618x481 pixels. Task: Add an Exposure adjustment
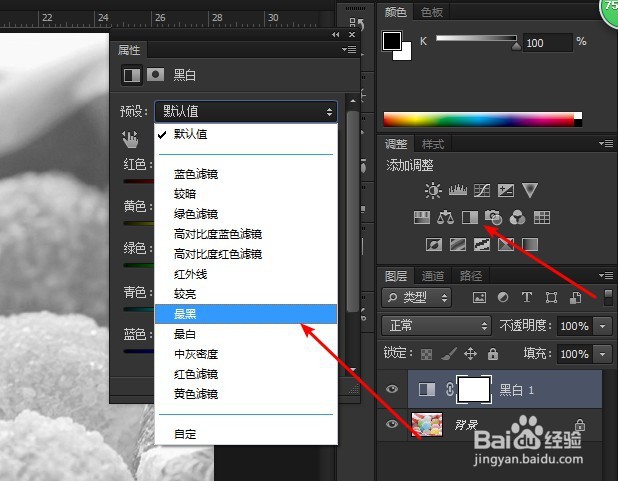coord(506,190)
